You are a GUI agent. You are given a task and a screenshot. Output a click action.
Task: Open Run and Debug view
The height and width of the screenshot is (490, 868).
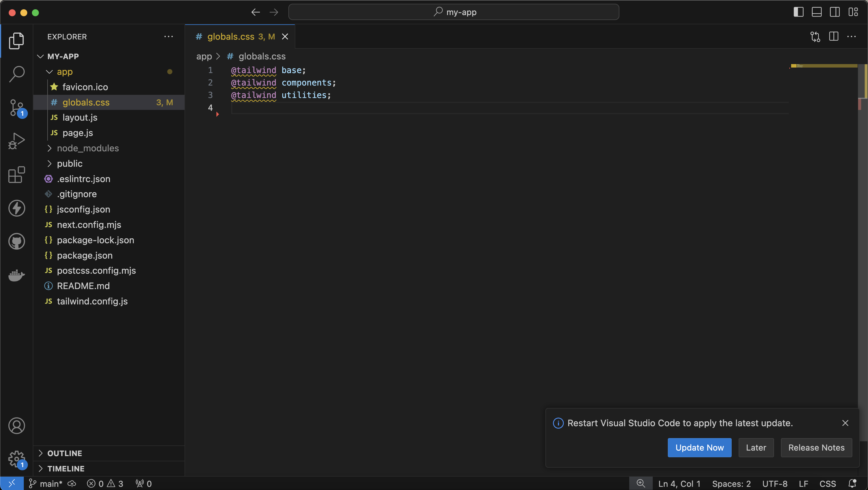(x=17, y=141)
